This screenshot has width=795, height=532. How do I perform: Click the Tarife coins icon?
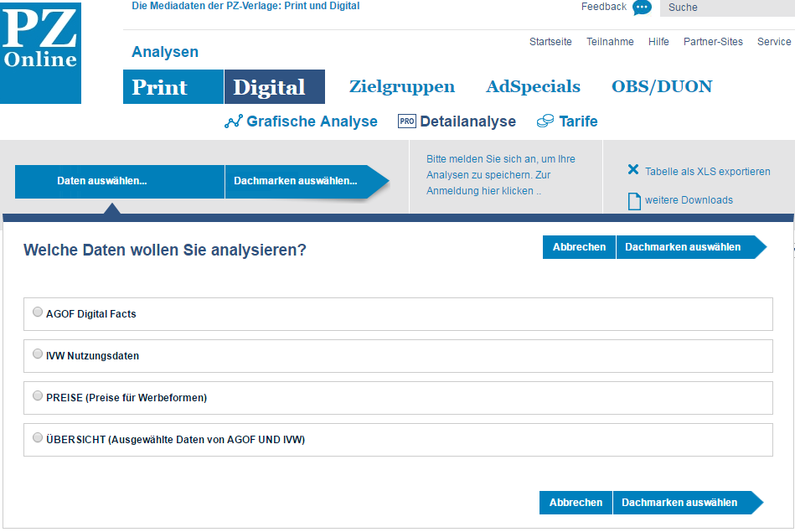[x=545, y=121]
